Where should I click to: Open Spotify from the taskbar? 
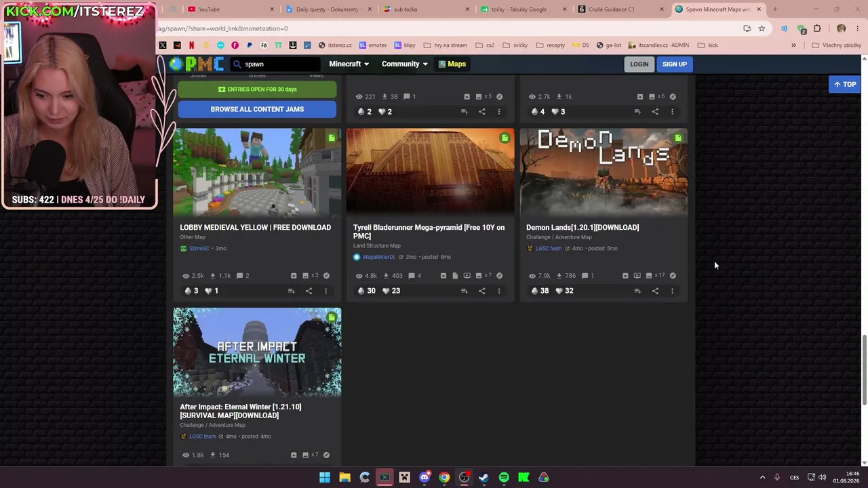[504, 478]
